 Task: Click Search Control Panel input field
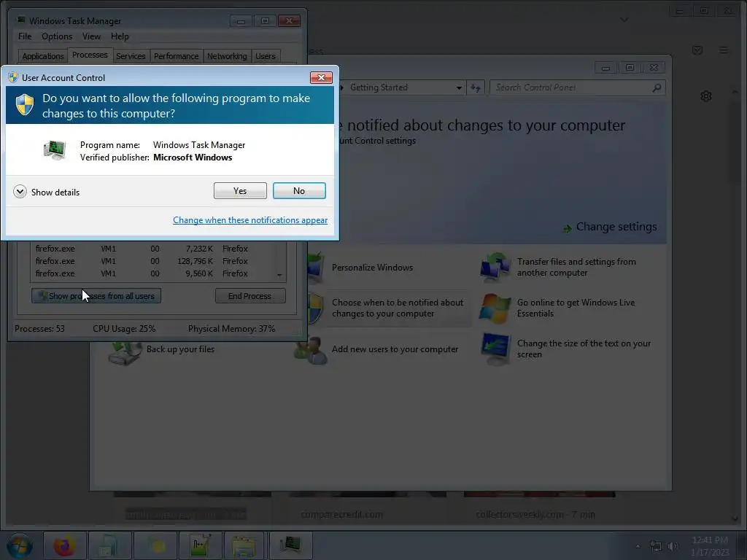tap(572, 87)
